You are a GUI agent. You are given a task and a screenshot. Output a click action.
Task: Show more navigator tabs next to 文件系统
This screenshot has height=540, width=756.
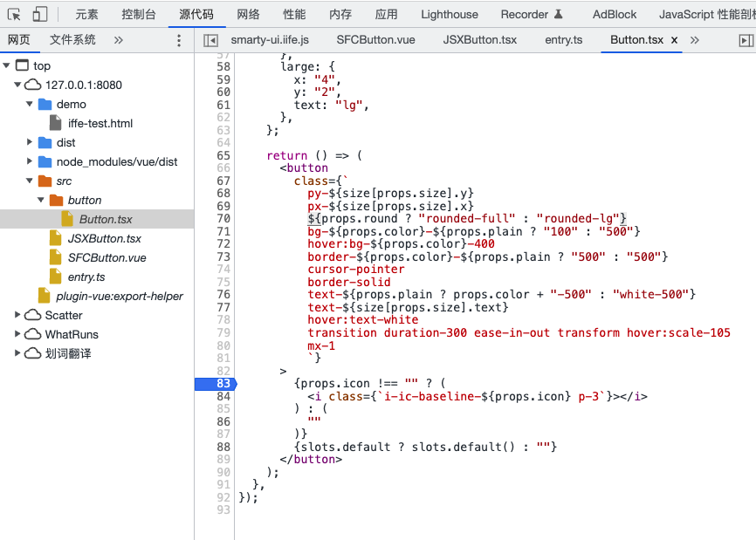pos(119,40)
